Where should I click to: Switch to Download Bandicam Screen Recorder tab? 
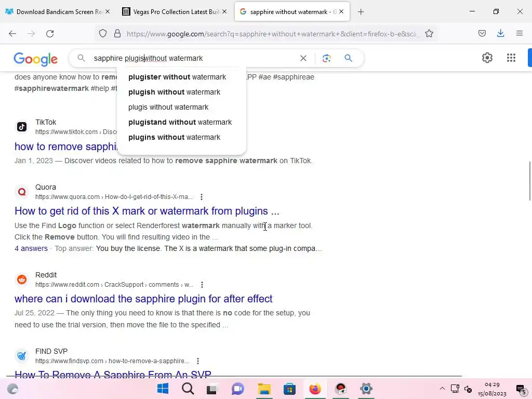click(59, 12)
